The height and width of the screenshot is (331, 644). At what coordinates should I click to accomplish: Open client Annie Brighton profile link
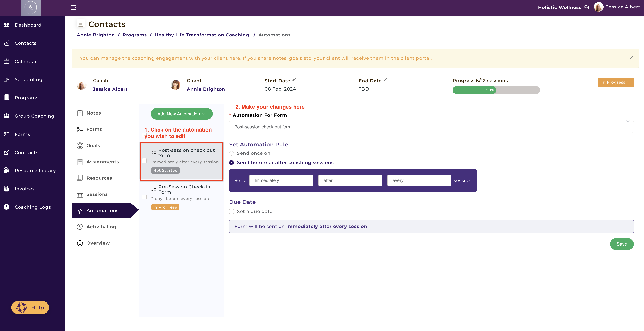pyautogui.click(x=206, y=89)
